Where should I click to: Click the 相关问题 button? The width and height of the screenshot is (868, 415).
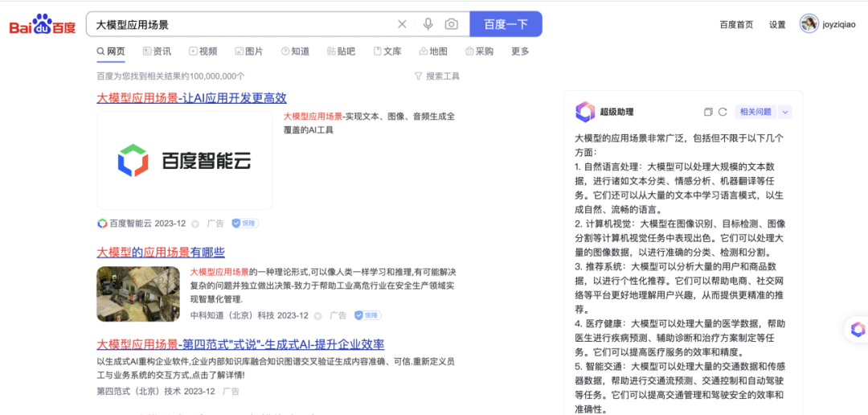755,112
